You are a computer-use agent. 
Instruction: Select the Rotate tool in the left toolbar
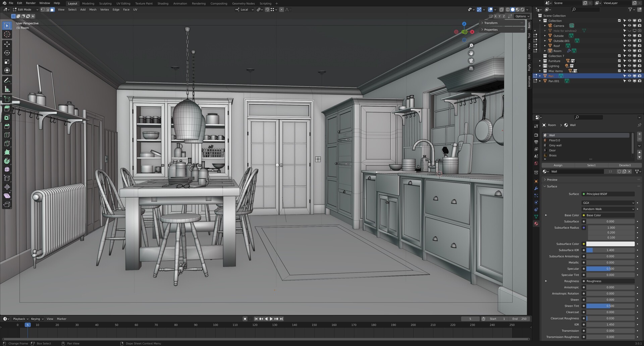point(7,53)
